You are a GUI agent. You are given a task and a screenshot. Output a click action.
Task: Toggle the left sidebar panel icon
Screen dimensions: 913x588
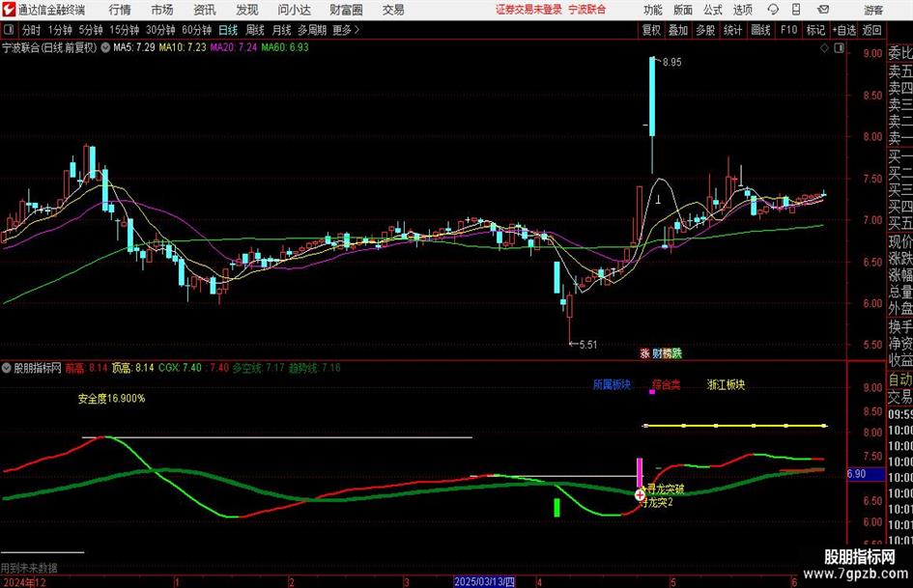[9, 30]
